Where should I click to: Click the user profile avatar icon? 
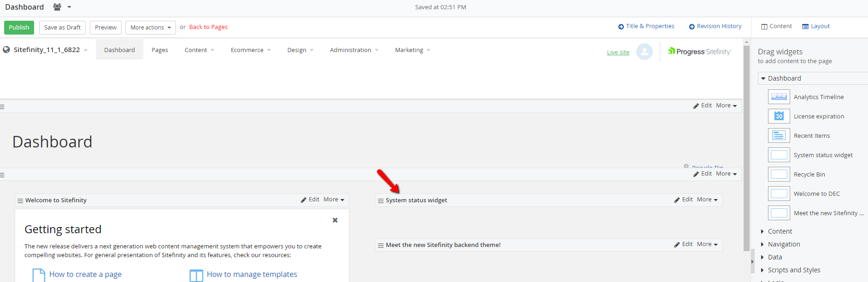(x=644, y=52)
